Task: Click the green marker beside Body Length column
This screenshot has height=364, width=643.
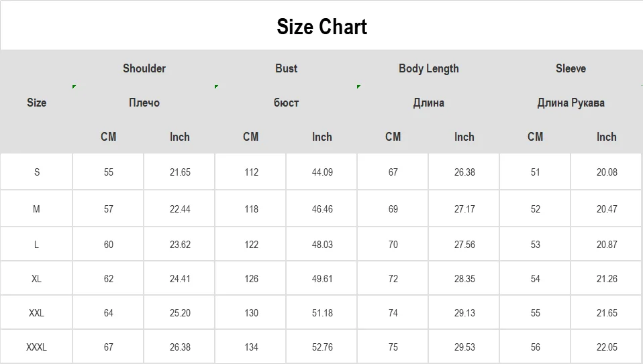Action: coord(359,86)
